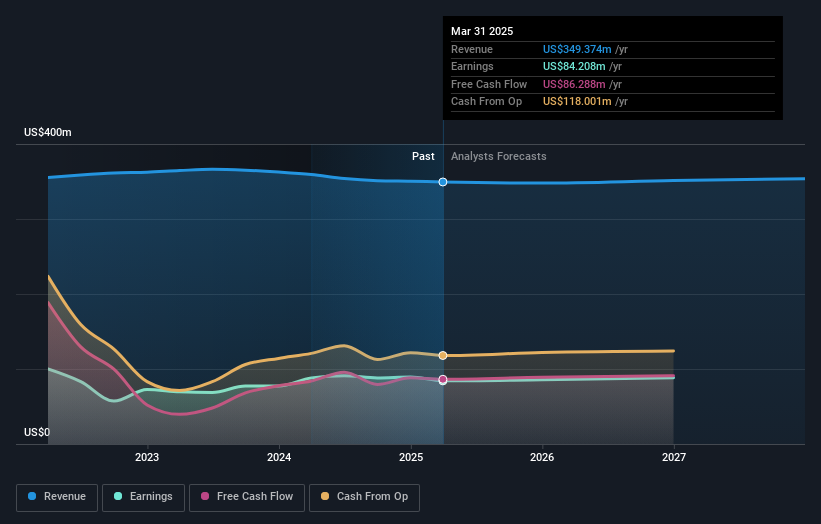Click the US$84.208m earnings value
The height and width of the screenshot is (524, 821).
pos(574,66)
